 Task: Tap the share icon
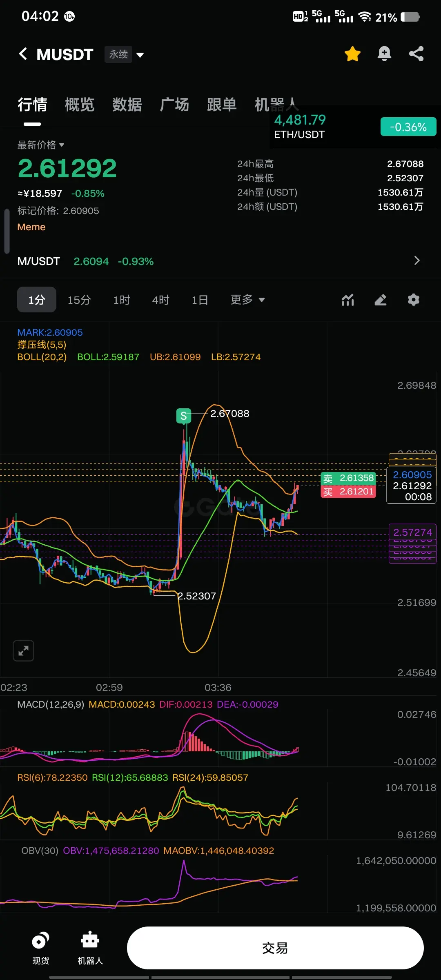tap(416, 54)
